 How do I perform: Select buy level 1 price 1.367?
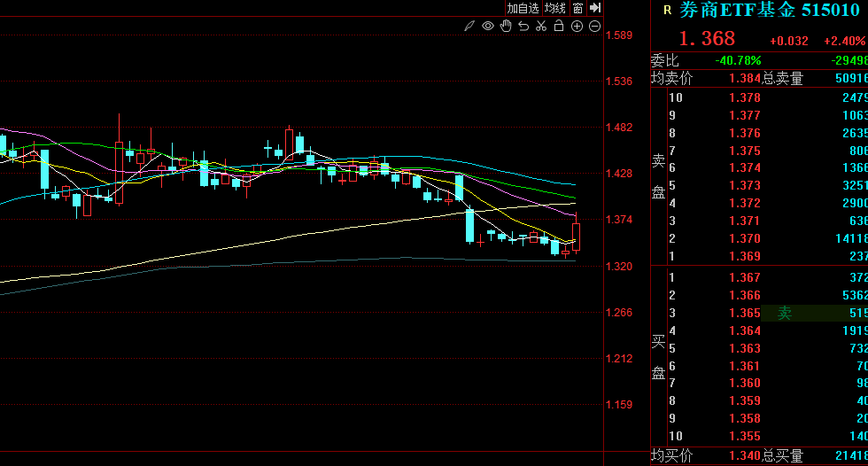[x=744, y=277]
